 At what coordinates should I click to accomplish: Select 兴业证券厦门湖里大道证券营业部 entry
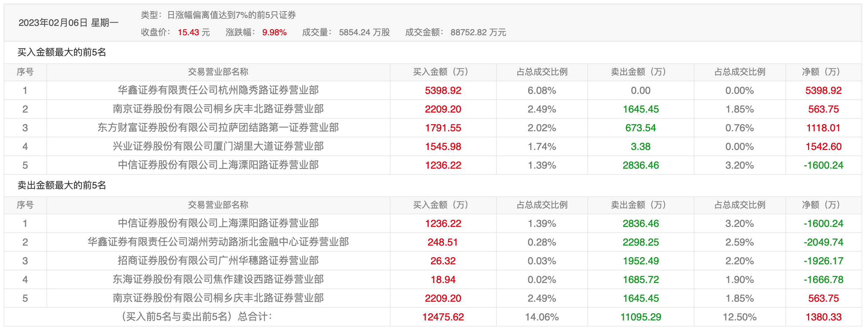(x=218, y=146)
